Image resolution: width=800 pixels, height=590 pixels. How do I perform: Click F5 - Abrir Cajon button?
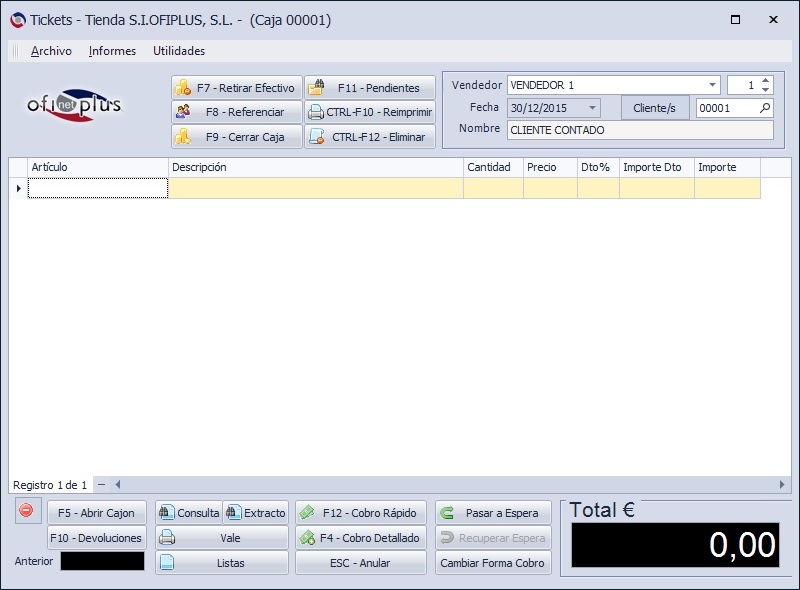pyautogui.click(x=96, y=513)
